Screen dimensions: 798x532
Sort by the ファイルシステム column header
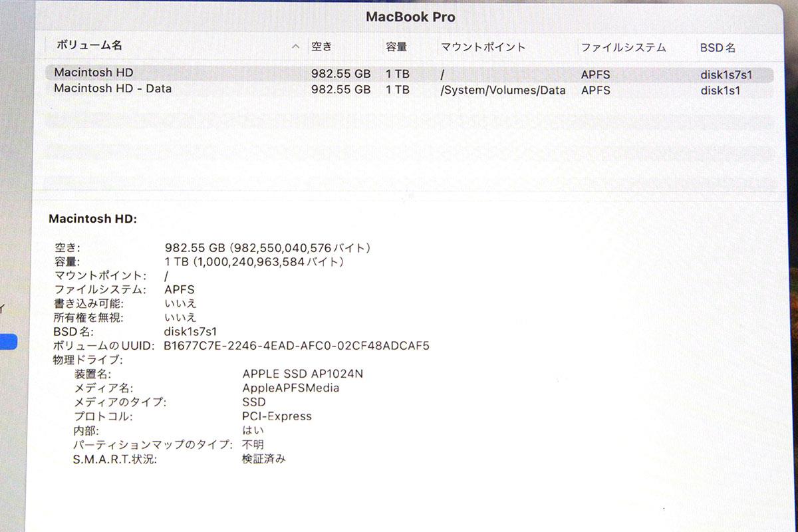pyautogui.click(x=623, y=48)
